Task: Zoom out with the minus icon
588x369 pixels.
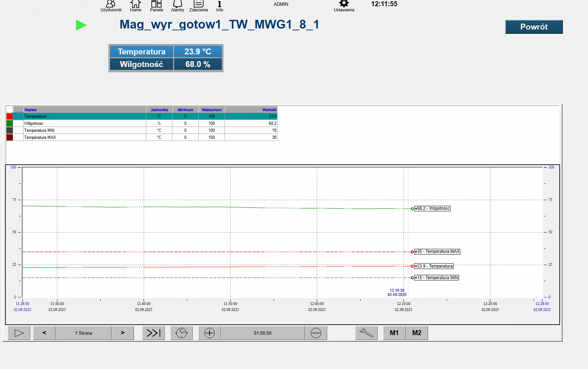Action: (316, 333)
